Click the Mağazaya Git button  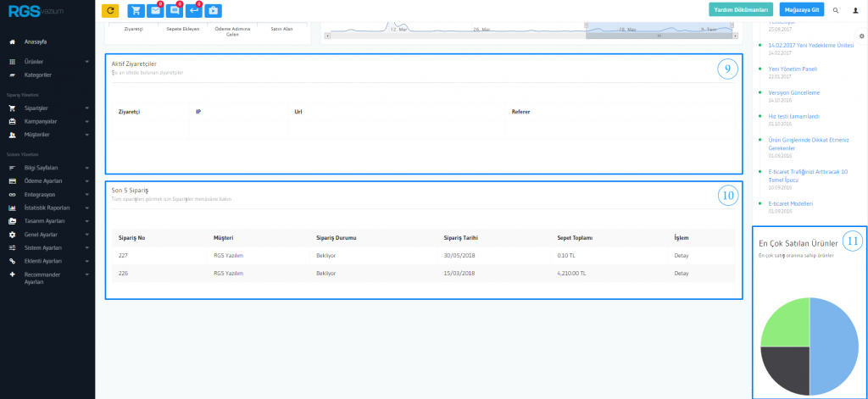pos(803,10)
